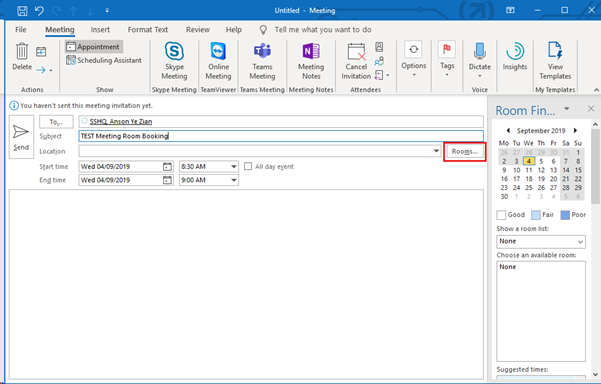Close the Room Finder pane

591,109
